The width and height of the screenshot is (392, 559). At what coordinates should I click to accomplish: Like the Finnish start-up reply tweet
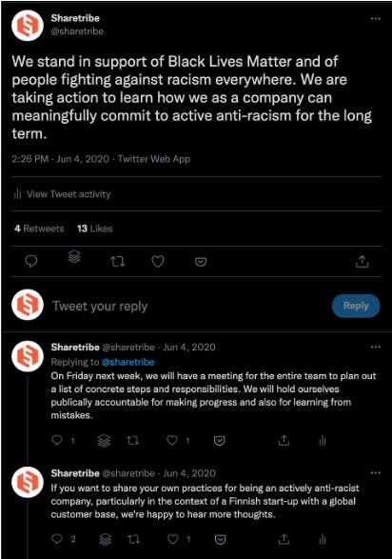point(173,539)
